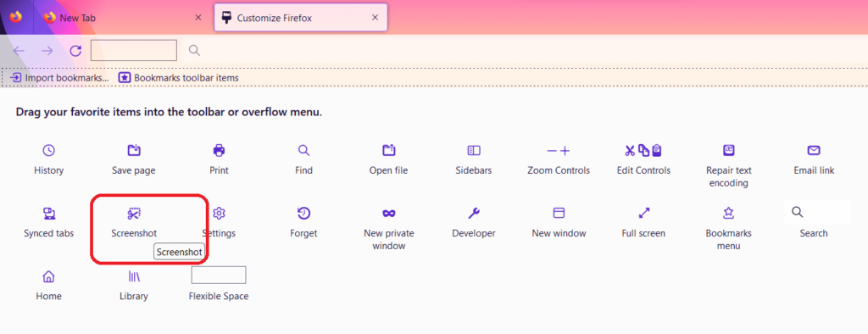Select the Forget icon
This screenshot has width=868, height=334.
point(303,214)
